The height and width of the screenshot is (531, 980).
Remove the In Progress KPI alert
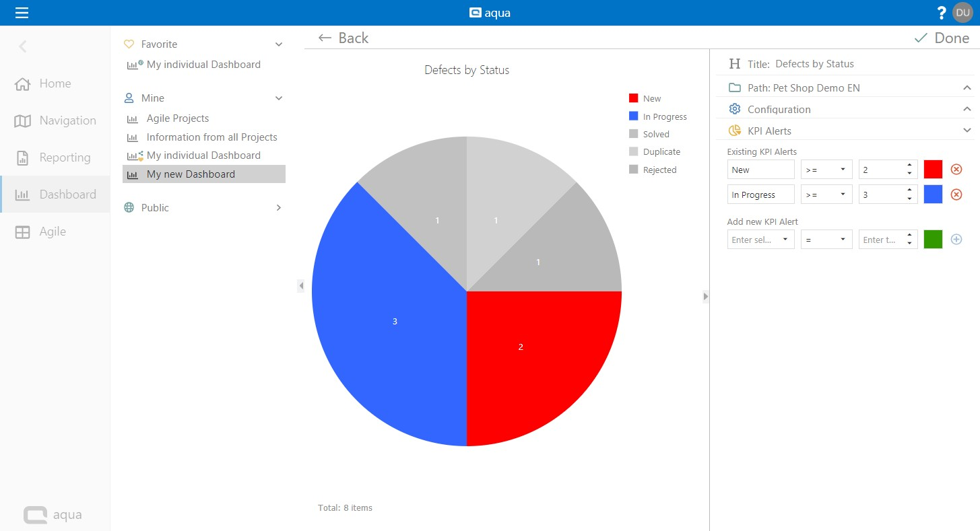[x=956, y=195]
